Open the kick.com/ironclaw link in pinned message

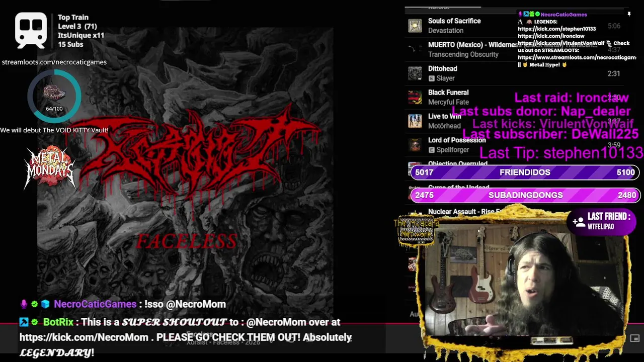point(551,36)
